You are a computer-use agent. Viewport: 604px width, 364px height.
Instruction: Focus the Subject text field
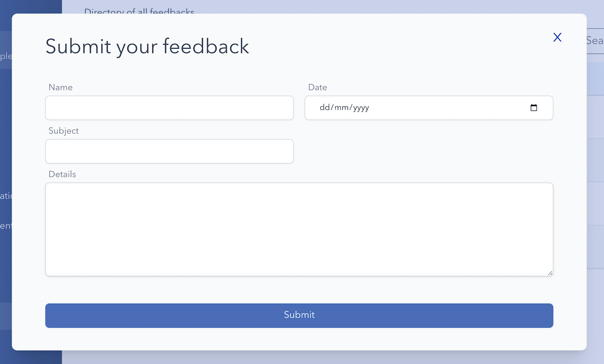[170, 151]
